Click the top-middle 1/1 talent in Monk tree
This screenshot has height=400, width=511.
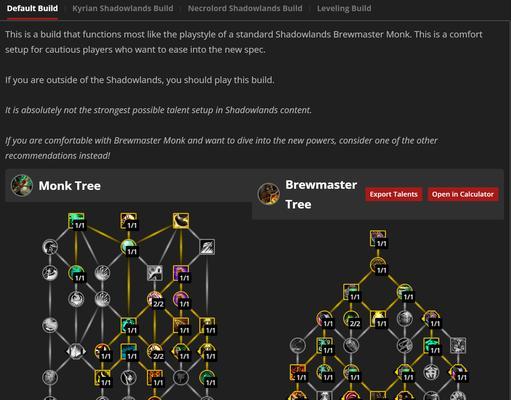click(129, 221)
